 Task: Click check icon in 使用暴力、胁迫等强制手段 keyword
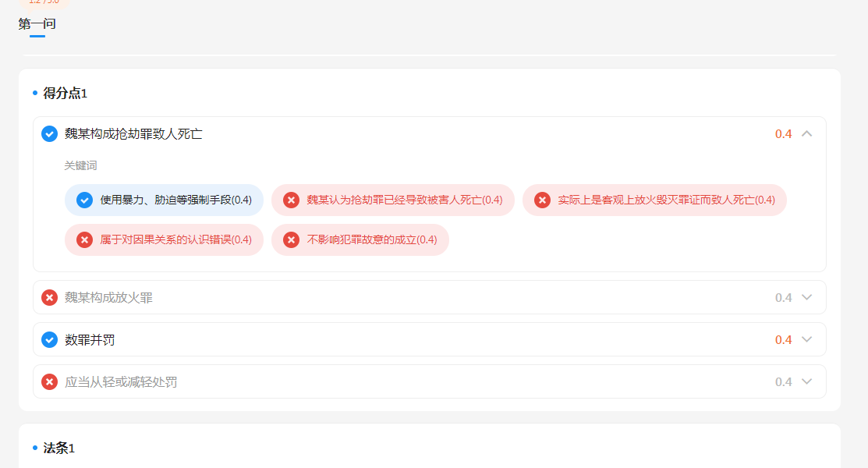click(84, 200)
